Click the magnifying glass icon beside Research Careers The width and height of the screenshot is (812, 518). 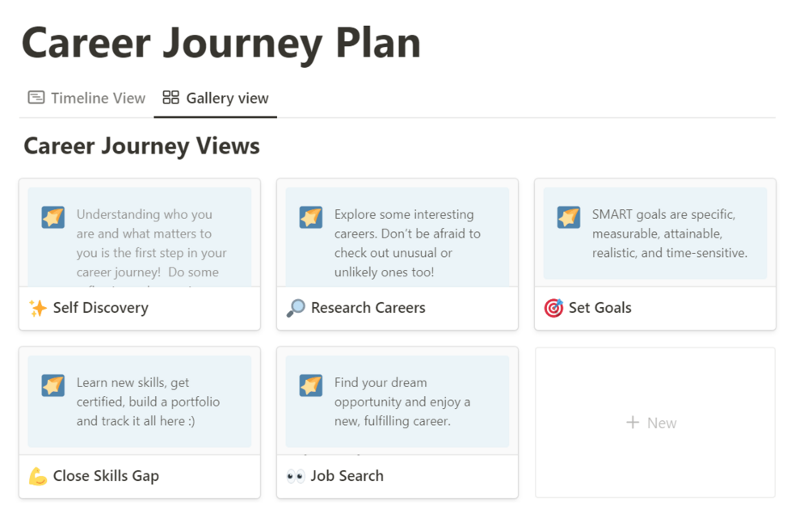tap(296, 308)
